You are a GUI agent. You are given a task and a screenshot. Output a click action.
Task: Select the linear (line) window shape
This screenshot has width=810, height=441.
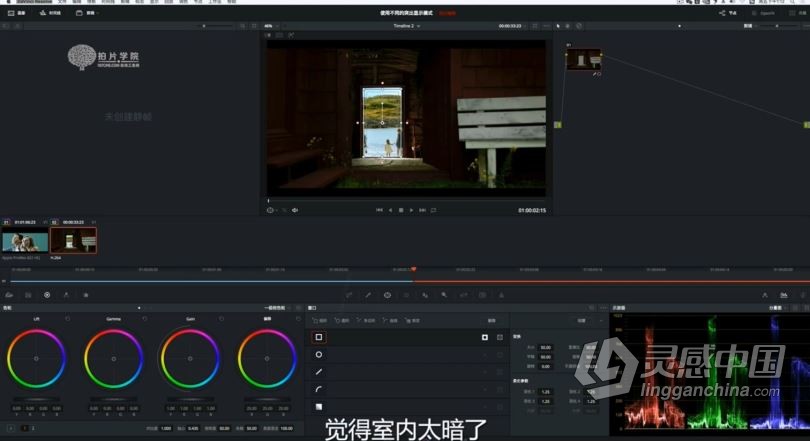(319, 372)
